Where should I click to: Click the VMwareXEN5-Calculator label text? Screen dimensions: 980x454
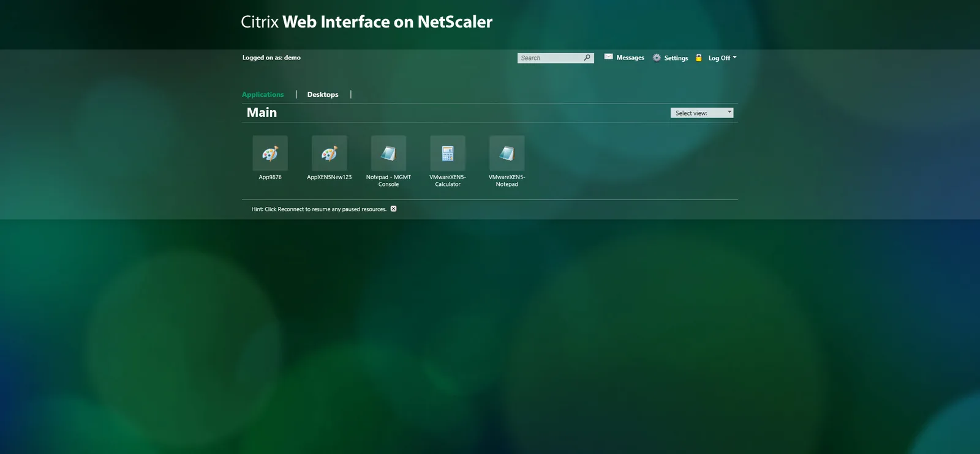(x=448, y=180)
